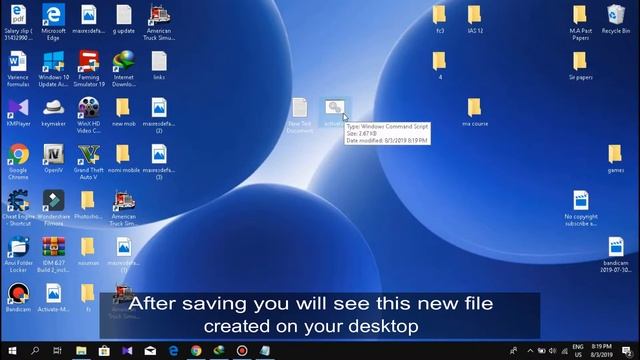Open the battery status tray icon
640x360 pixels.
[x=541, y=351]
